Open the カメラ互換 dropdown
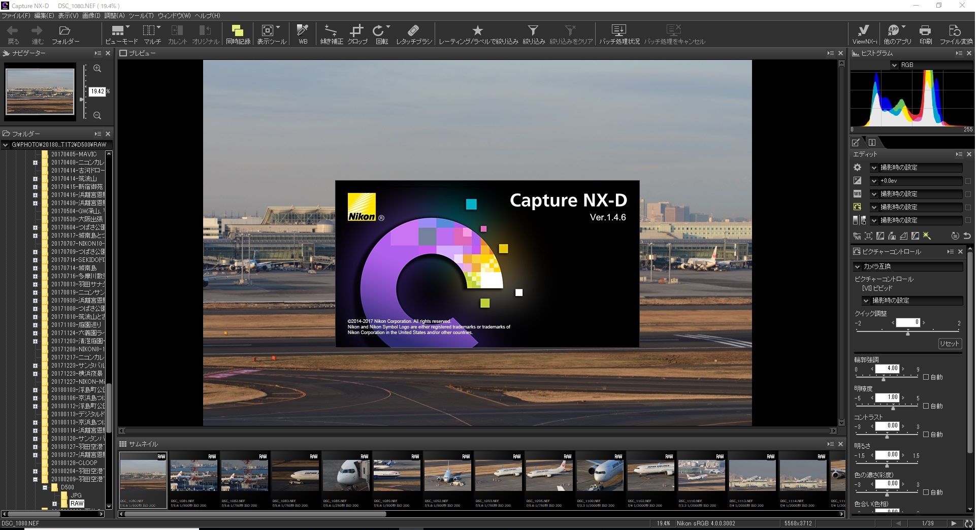Image resolution: width=980 pixels, height=530 pixels. point(858,267)
